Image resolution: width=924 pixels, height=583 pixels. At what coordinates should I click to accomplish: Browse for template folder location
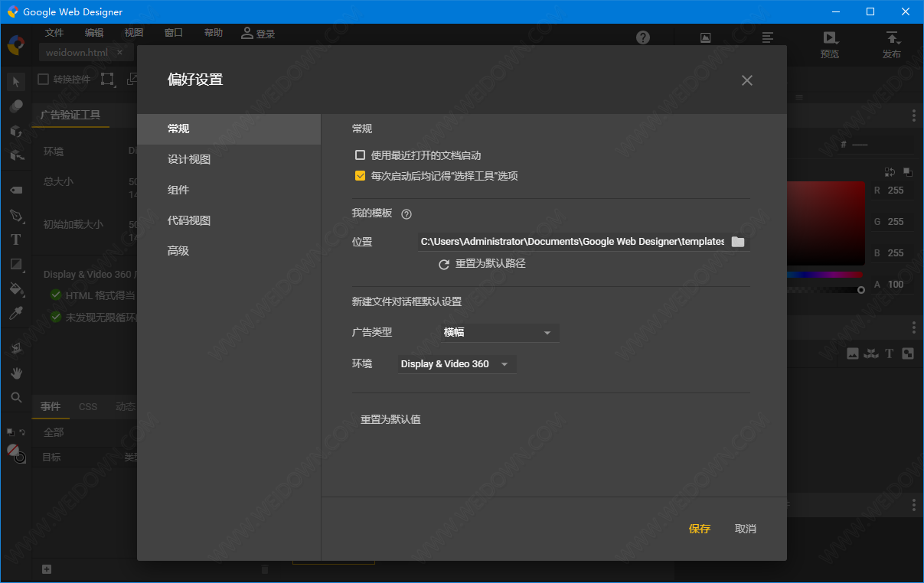tap(737, 242)
